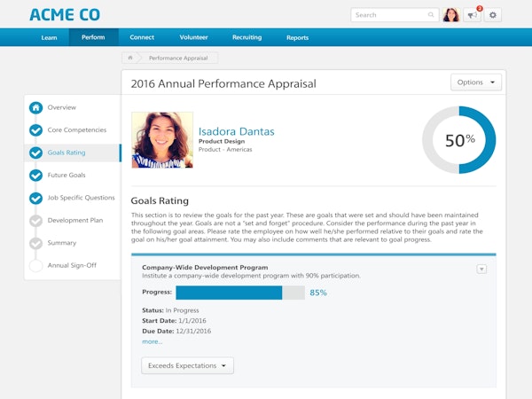Open the notifications megaphone icon
Screen dimensions: 532x399
pos(472,15)
